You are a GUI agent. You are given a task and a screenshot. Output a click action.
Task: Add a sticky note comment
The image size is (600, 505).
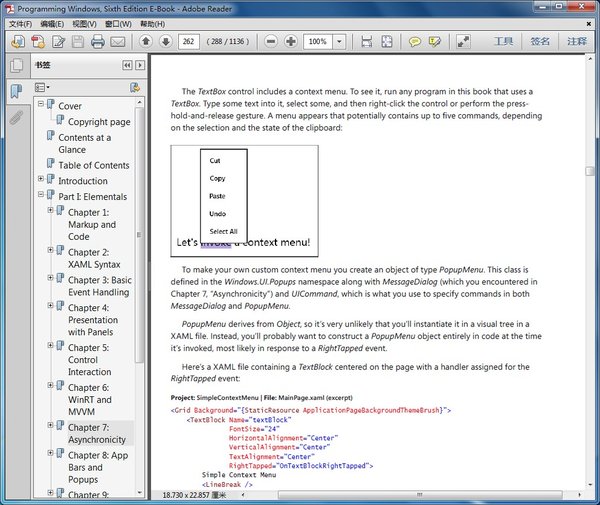pos(415,42)
